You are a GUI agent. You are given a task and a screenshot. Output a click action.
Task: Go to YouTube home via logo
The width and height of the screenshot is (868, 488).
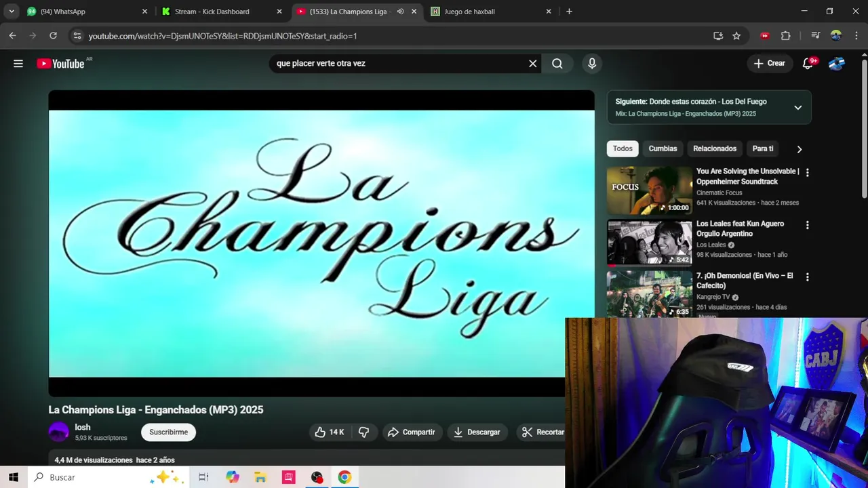(x=60, y=64)
